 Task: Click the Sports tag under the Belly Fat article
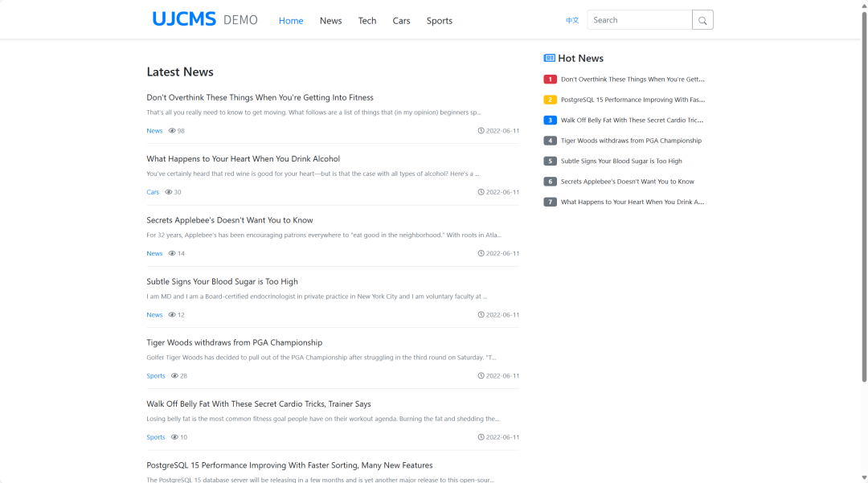(x=156, y=437)
